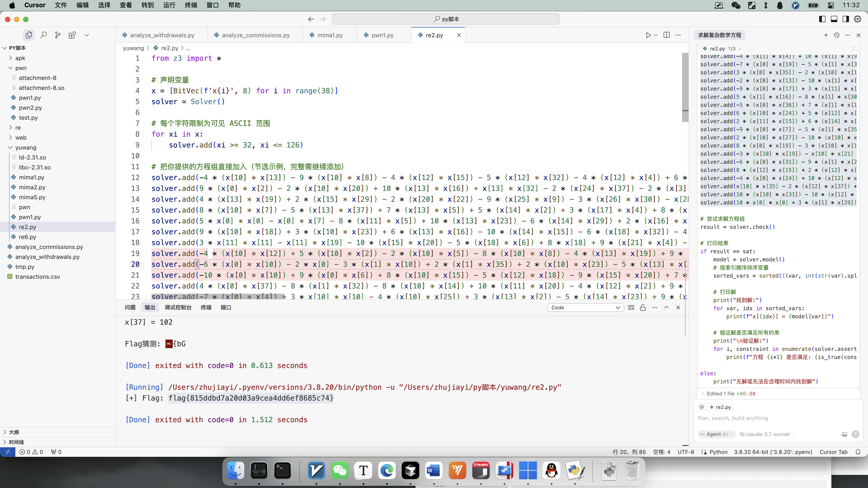
Task: Show chat history clock icon
Action: coord(837,35)
